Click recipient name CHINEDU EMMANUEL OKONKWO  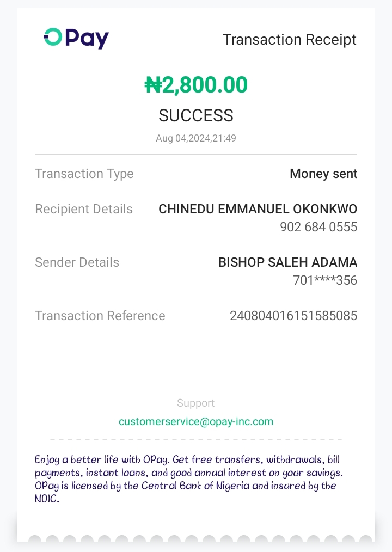pyautogui.click(x=258, y=209)
